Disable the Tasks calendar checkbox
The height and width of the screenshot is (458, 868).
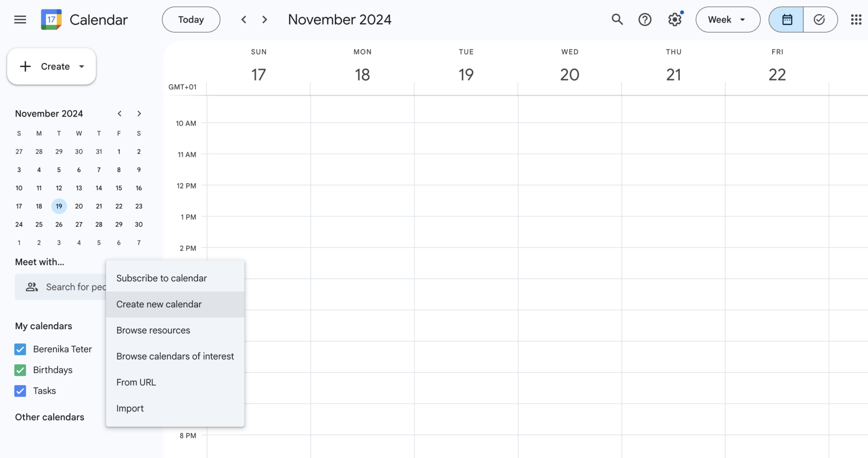20,391
